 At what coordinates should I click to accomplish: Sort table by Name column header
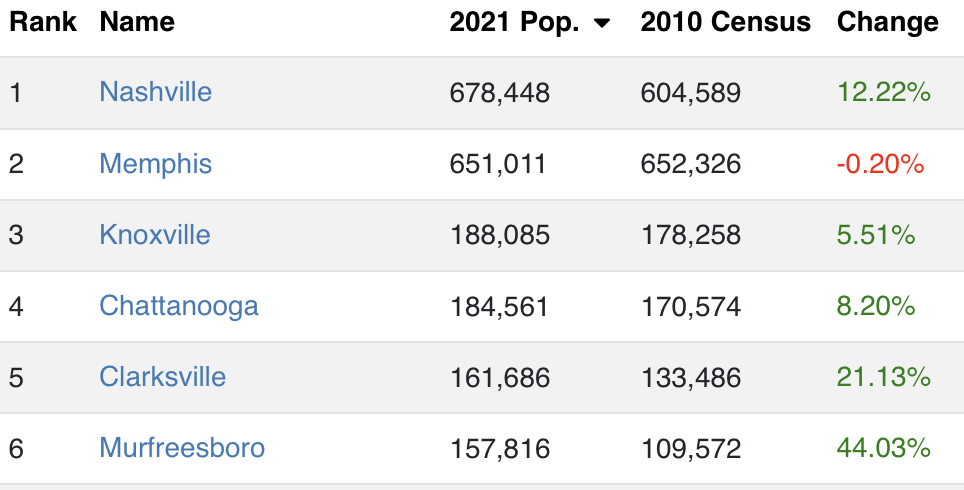[x=137, y=22]
